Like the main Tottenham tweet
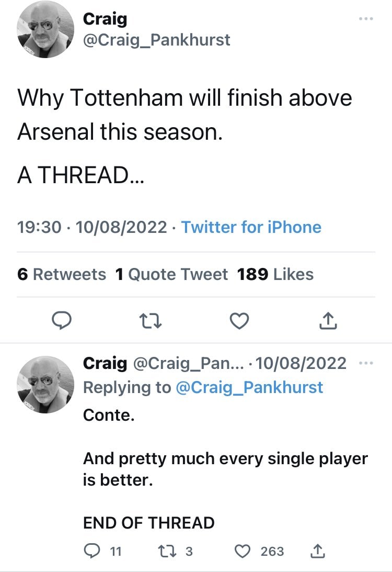Viewport: 392px width, 572px height. click(239, 321)
